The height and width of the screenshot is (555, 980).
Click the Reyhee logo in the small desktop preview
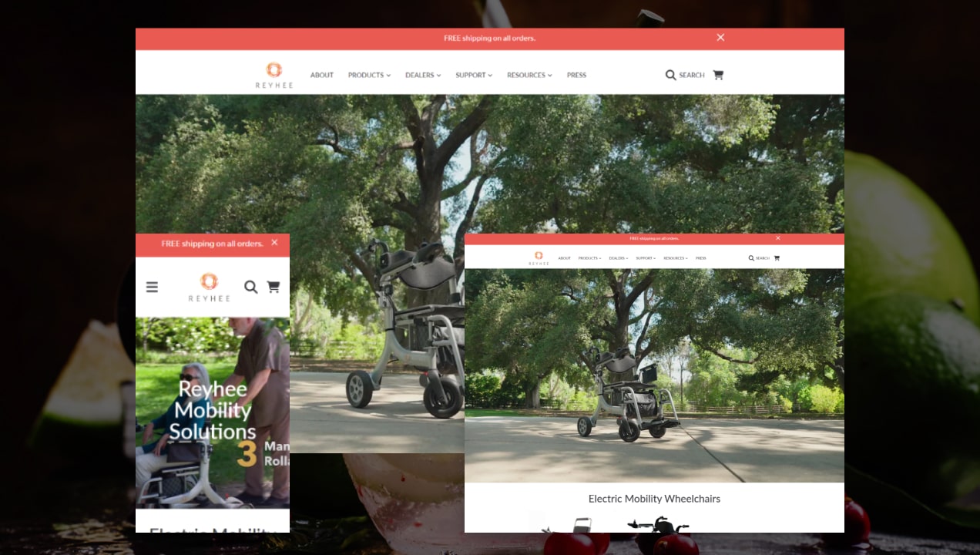539,257
